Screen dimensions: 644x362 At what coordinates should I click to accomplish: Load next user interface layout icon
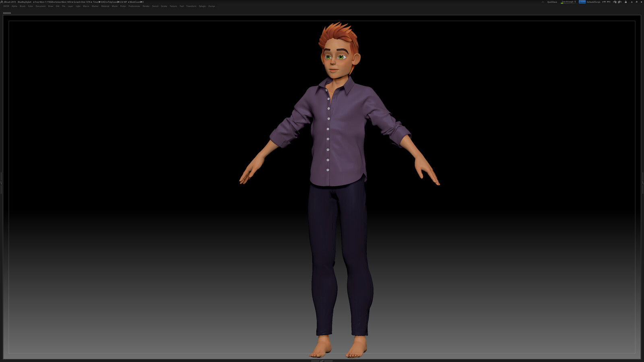tap(609, 2)
